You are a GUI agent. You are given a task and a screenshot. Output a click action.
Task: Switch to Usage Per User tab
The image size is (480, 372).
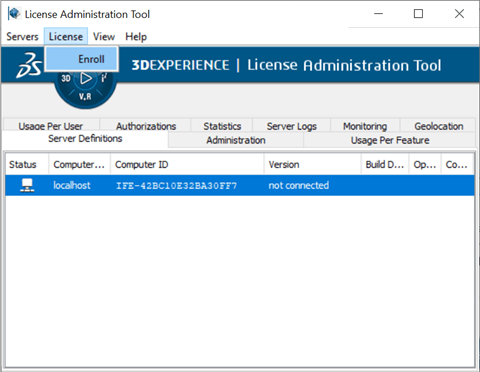(51, 126)
